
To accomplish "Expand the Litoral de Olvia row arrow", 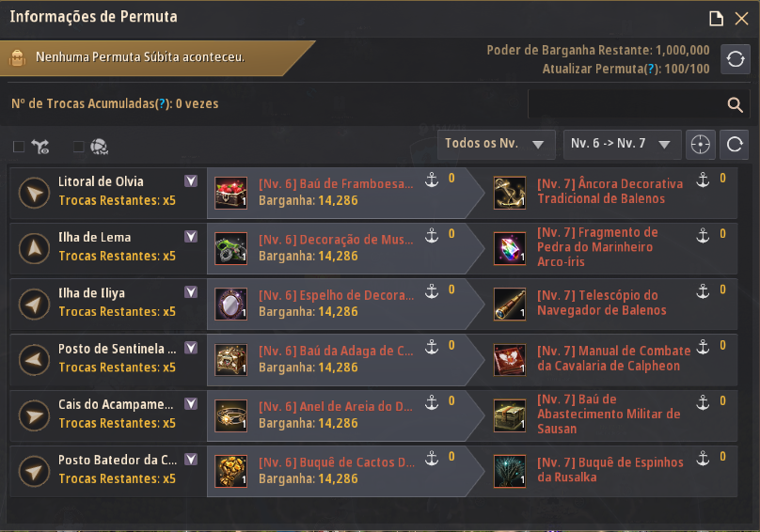I will 191,182.
